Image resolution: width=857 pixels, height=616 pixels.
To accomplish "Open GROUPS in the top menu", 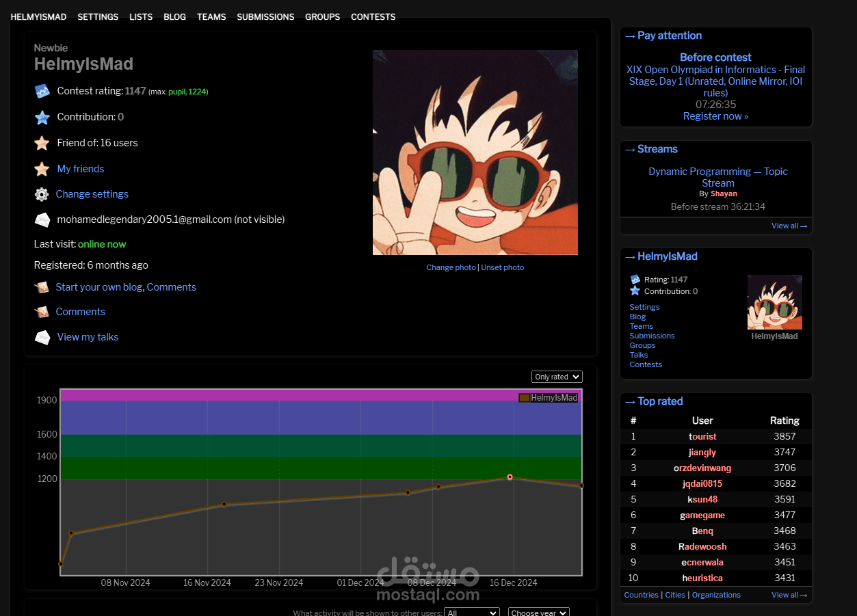I will coord(322,17).
